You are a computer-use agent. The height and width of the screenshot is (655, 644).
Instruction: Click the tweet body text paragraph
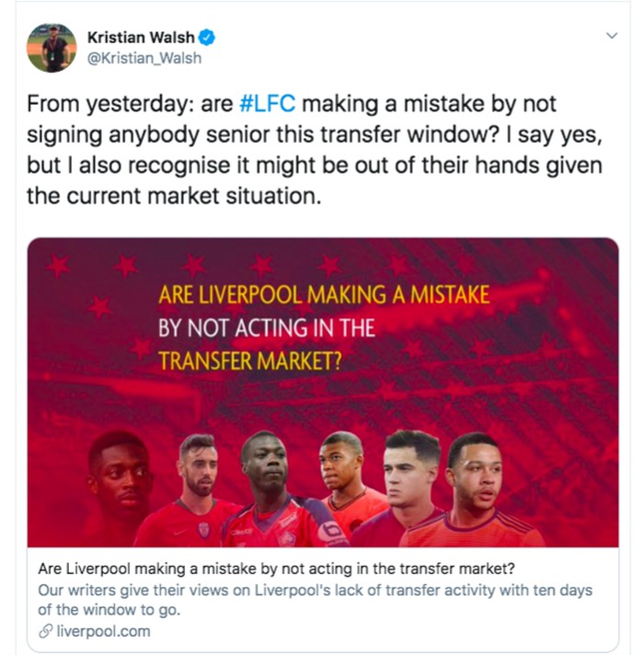(315, 150)
